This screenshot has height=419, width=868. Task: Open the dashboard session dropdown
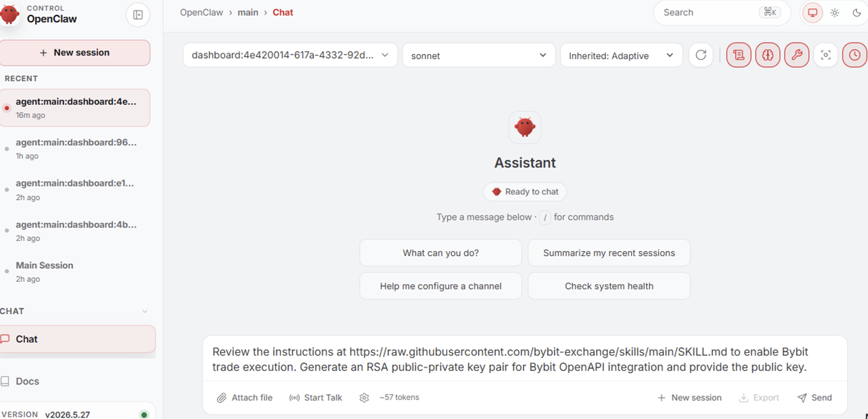(x=290, y=55)
